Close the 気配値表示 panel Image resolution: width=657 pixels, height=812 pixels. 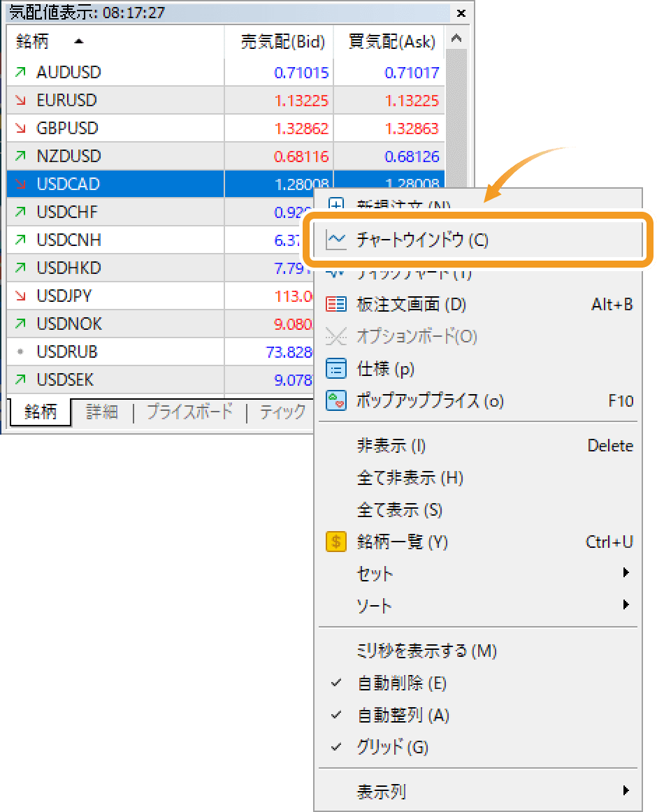coord(461,13)
